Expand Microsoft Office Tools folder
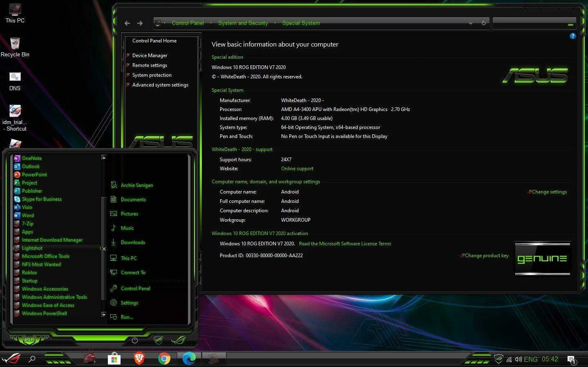Viewport: 588px width, 367px height. [42, 256]
